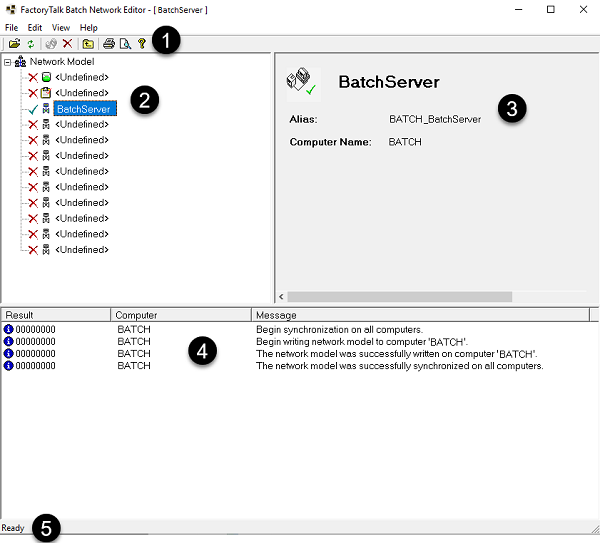Click info icon of 'successfully synchronized' row

tap(8, 366)
